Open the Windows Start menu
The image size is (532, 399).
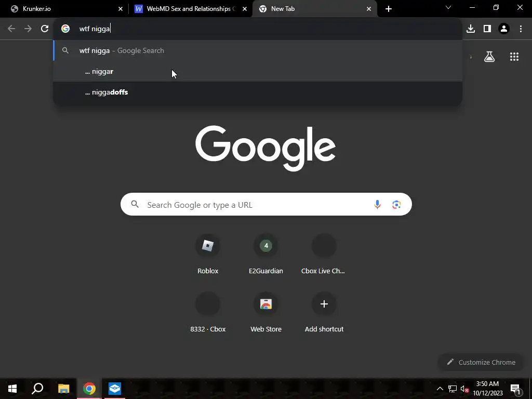click(12, 389)
